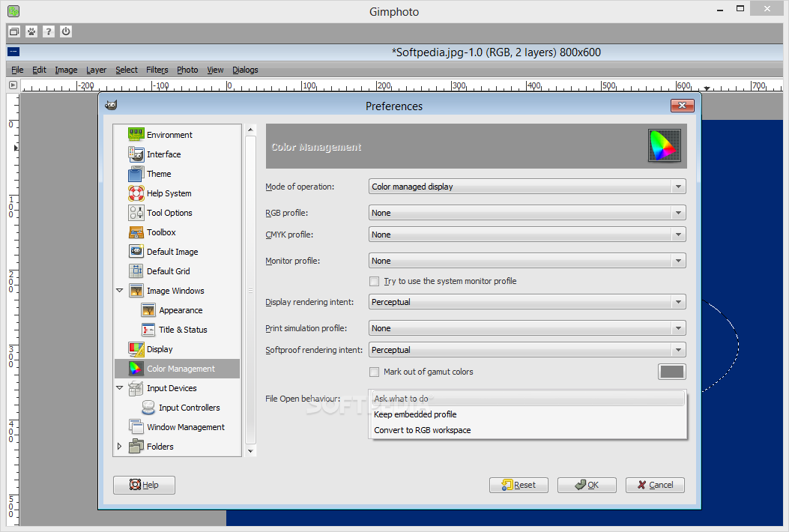Screen dimensions: 789x532
Task: Enable Mark out of gamut colors checkbox
Action: tap(374, 372)
